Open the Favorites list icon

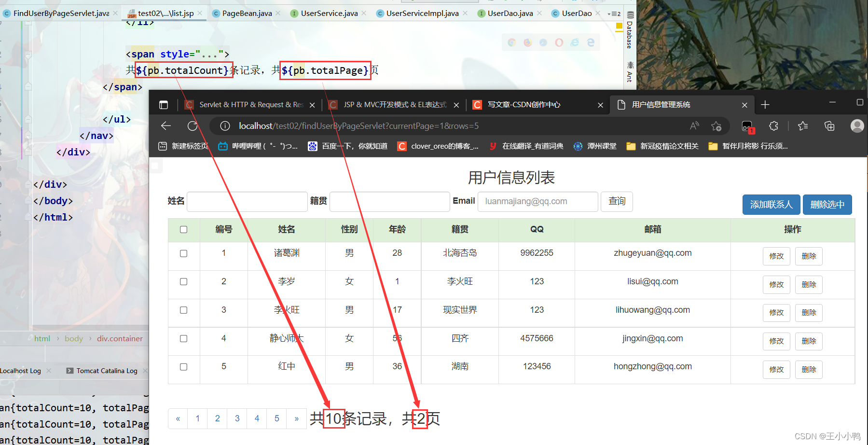(x=803, y=126)
